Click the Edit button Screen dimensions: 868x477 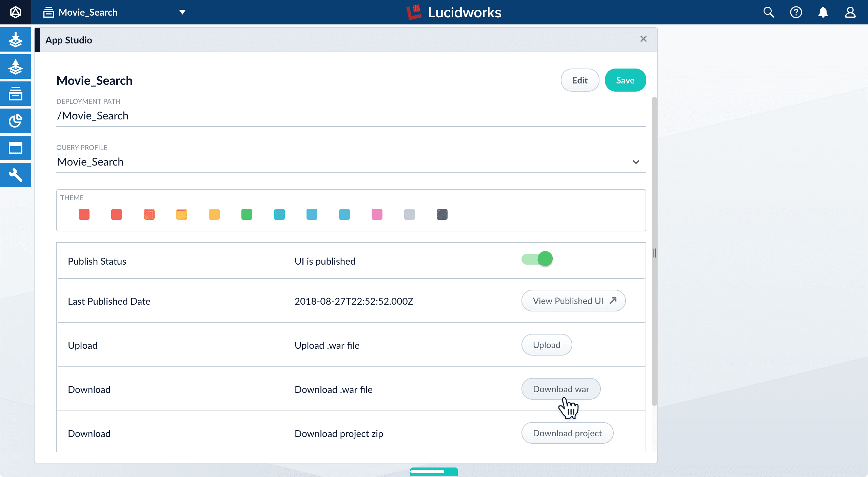[x=579, y=79]
